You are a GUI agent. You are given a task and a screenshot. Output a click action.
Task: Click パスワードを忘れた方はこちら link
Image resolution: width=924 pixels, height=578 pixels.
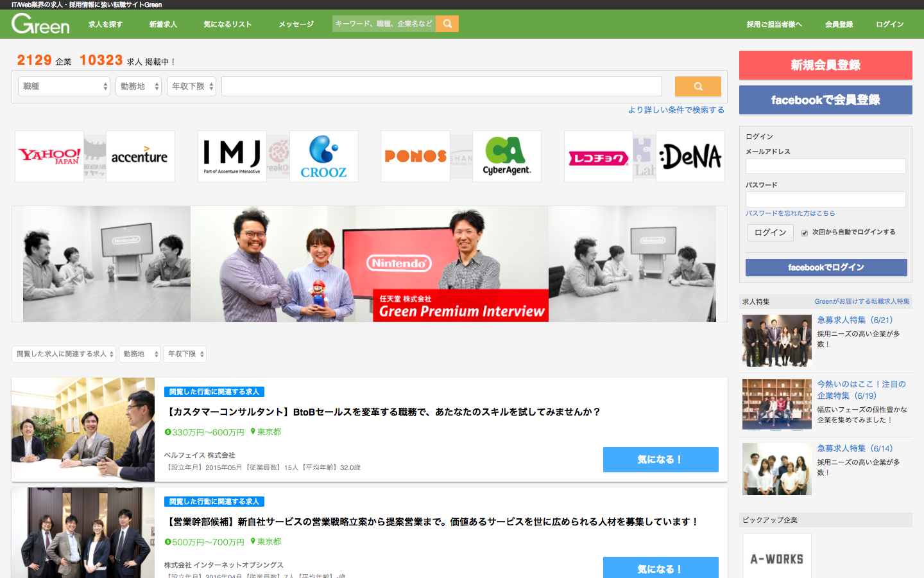click(x=790, y=213)
